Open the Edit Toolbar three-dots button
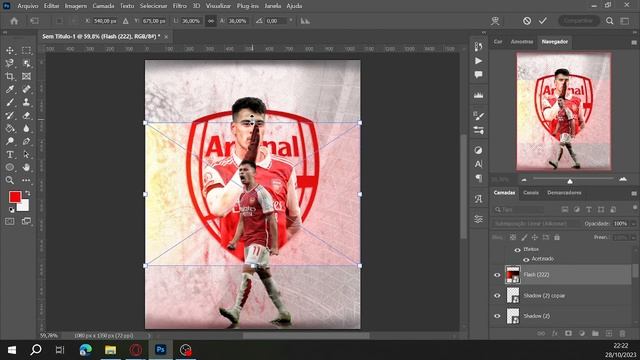Viewport: 640px width, 360px height. coord(26,180)
